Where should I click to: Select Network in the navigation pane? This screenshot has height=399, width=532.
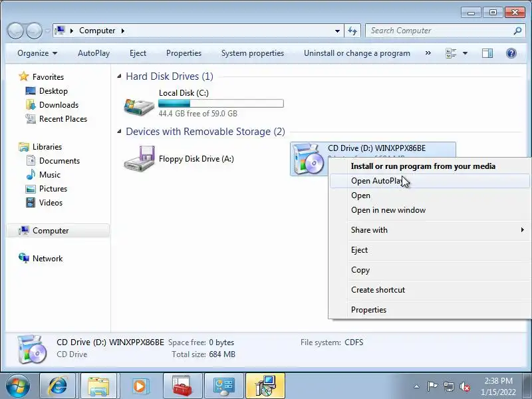[47, 258]
